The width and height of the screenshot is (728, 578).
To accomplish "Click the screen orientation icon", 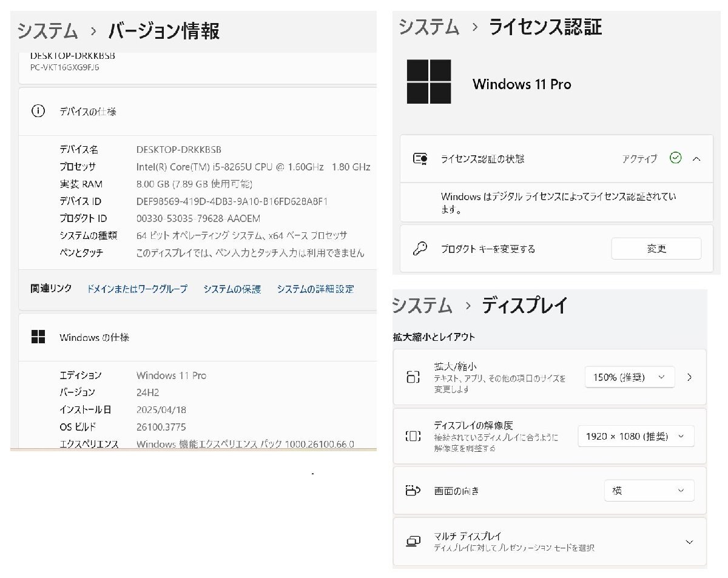I will point(413,491).
